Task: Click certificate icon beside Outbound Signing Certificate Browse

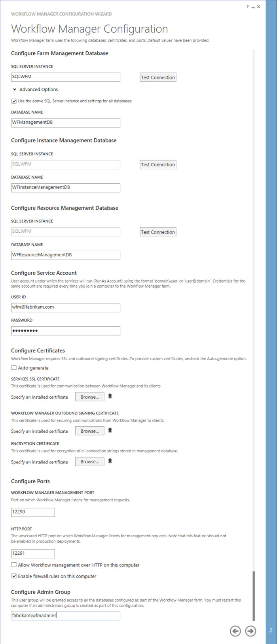Action: point(110,431)
